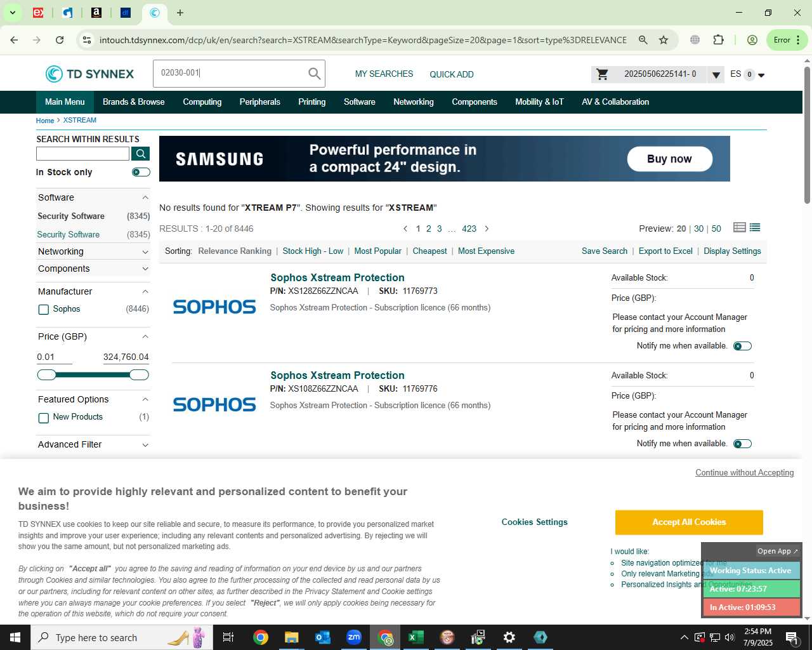Click the TD SYNNEX logo
The height and width of the screenshot is (650, 812).
[89, 74]
